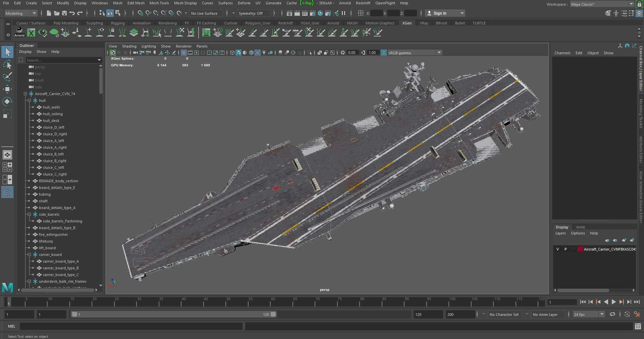This screenshot has height=339, width=644.
Task: Open the Outliner layout button in toolbox
Action: [x=7, y=192]
